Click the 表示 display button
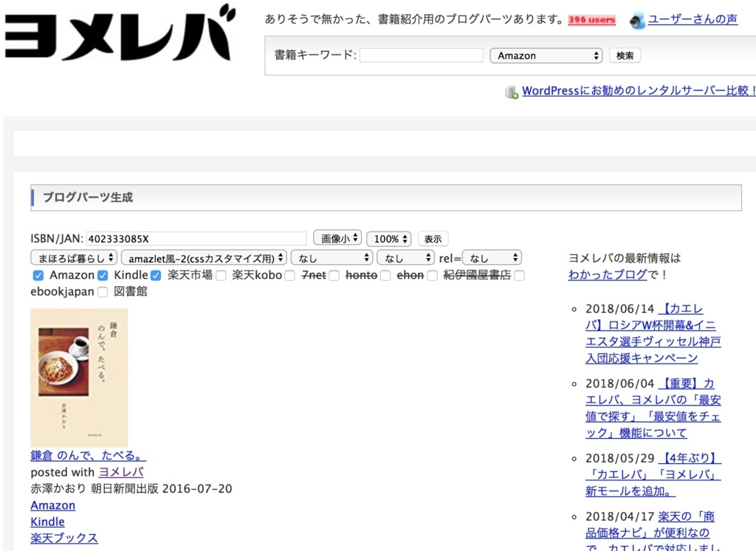This screenshot has height=551, width=756. (x=433, y=239)
